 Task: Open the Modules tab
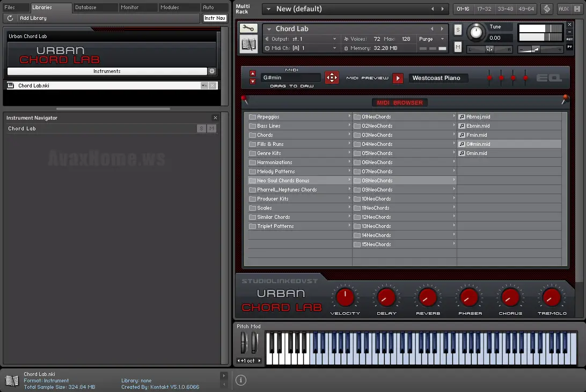tap(178, 7)
